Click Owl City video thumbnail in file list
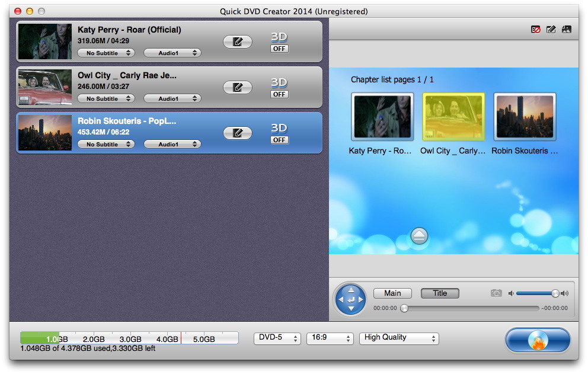 click(x=44, y=87)
